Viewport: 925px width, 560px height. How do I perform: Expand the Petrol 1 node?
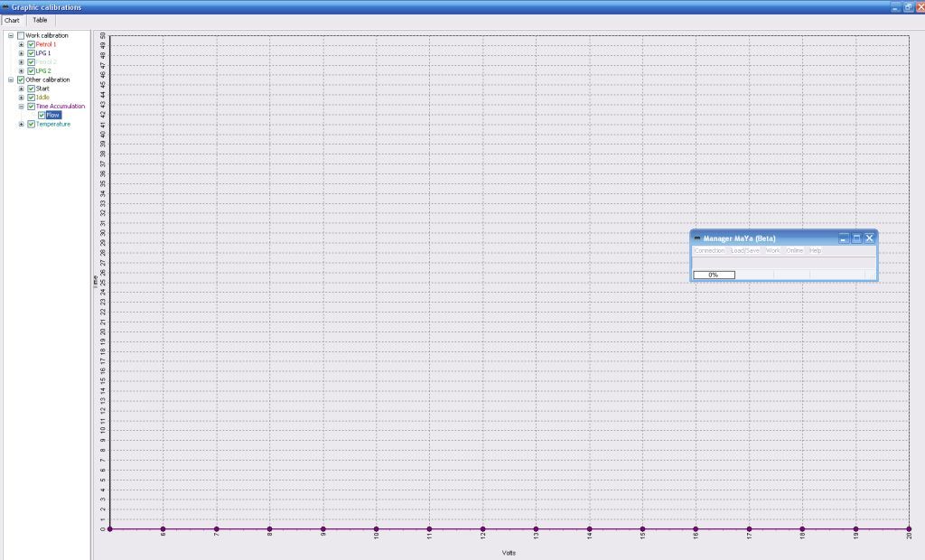[x=22, y=44]
